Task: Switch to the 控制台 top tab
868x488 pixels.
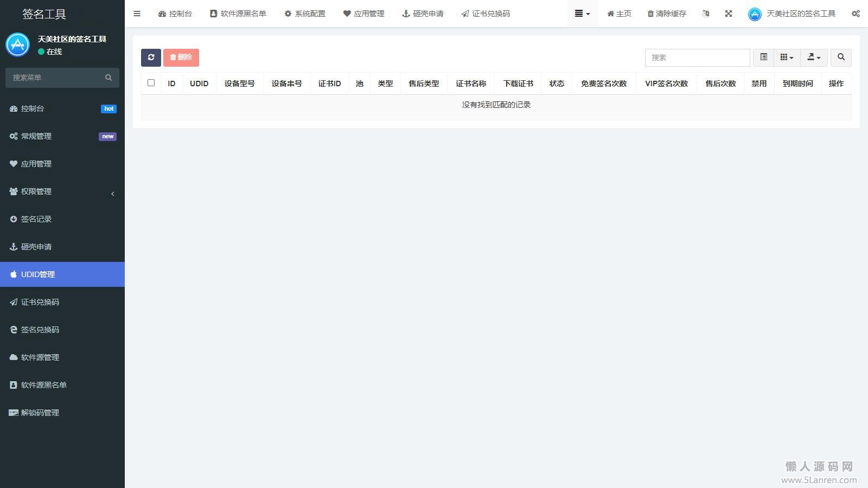Action: click(x=175, y=14)
